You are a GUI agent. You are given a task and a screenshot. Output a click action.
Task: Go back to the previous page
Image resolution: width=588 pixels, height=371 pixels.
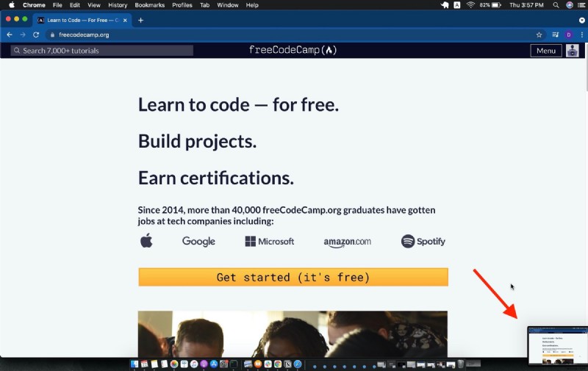[10, 35]
